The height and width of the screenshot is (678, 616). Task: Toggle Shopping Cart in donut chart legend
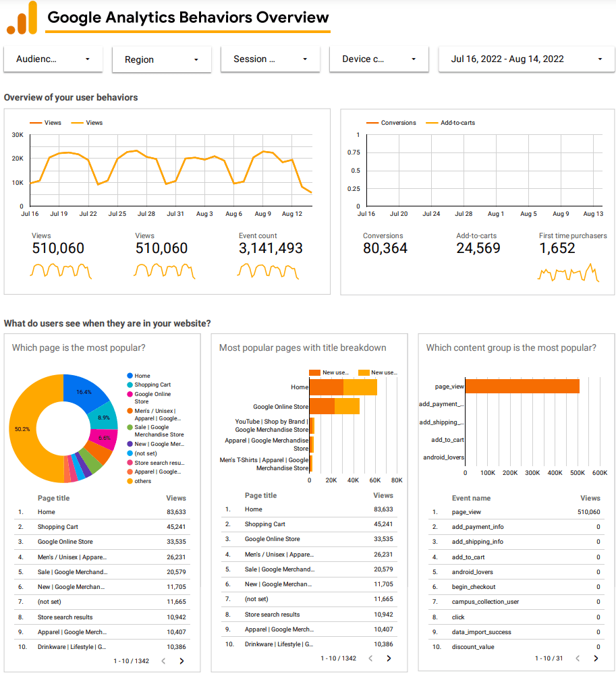[152, 385]
